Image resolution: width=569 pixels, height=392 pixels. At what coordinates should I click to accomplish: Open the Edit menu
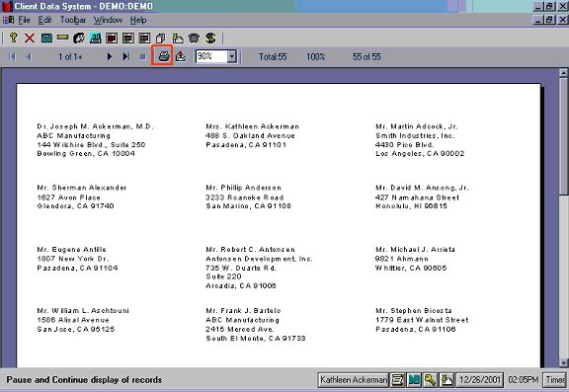click(x=45, y=20)
